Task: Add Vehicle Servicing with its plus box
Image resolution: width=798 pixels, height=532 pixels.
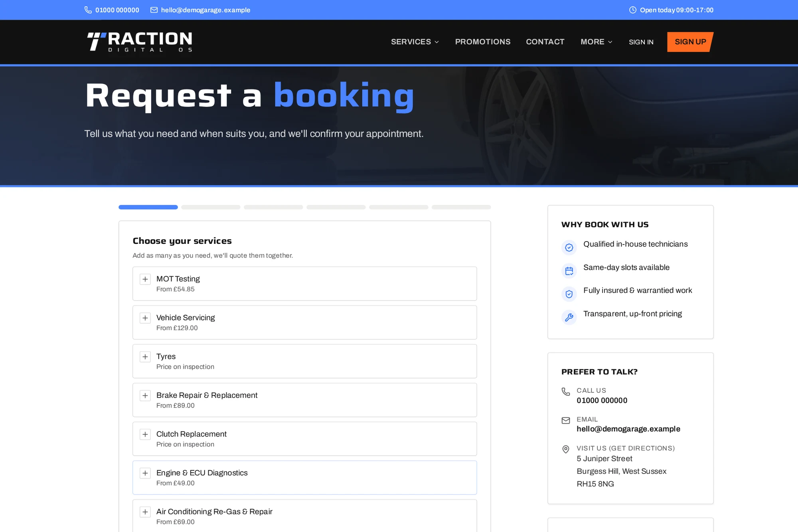Action: tap(145, 318)
